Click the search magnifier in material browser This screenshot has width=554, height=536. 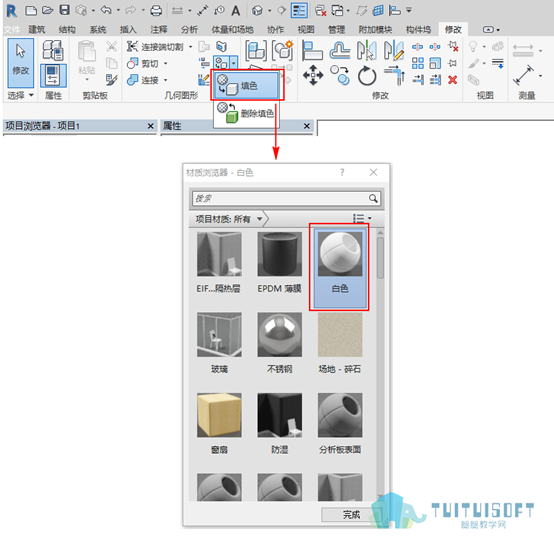click(373, 198)
